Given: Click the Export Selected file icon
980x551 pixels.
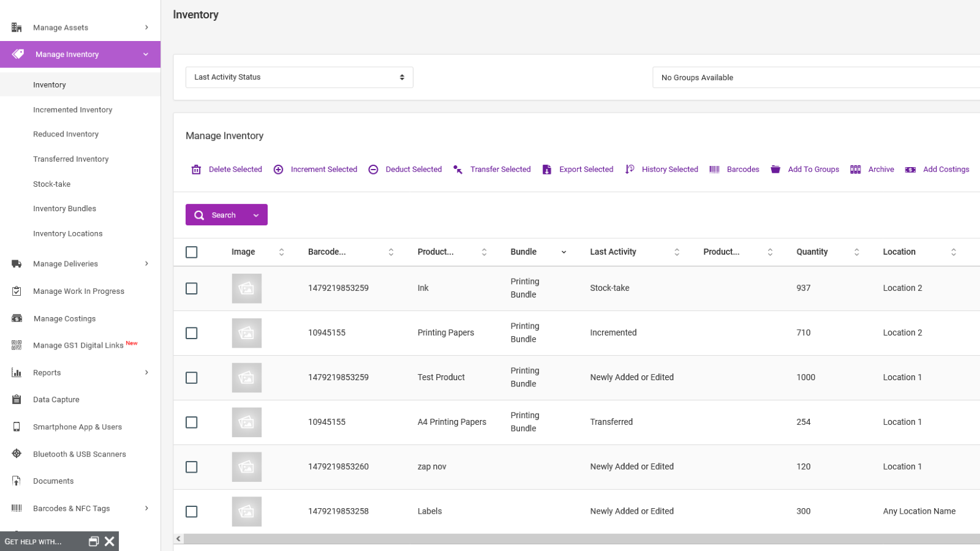Looking at the screenshot, I should pyautogui.click(x=547, y=170).
